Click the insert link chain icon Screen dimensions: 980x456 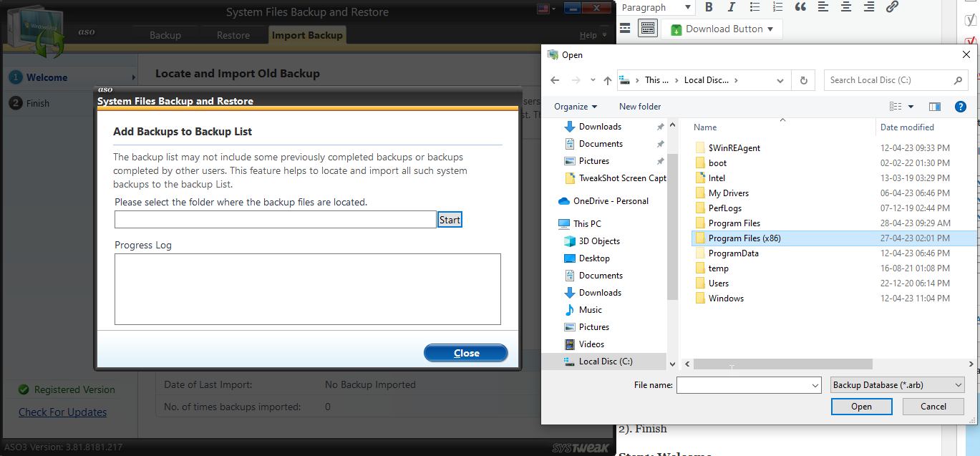coord(892,7)
